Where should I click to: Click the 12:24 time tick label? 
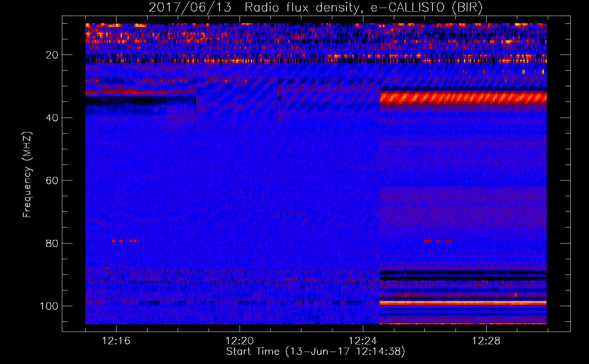pos(363,341)
